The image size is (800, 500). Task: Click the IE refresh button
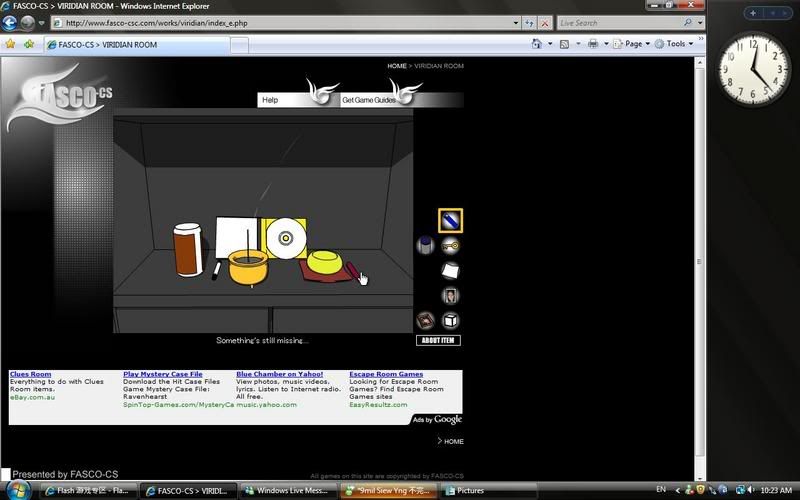529,22
